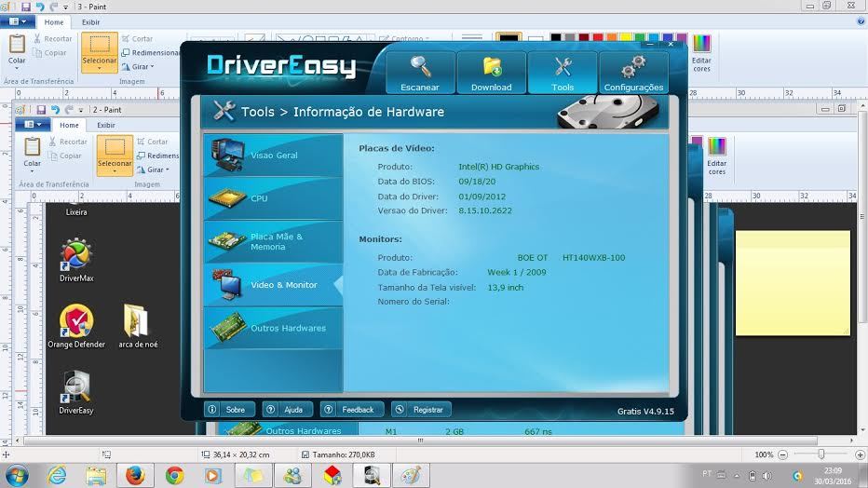Click the monitor model HT140WXB-100
The height and width of the screenshot is (488, 868).
pyautogui.click(x=593, y=258)
